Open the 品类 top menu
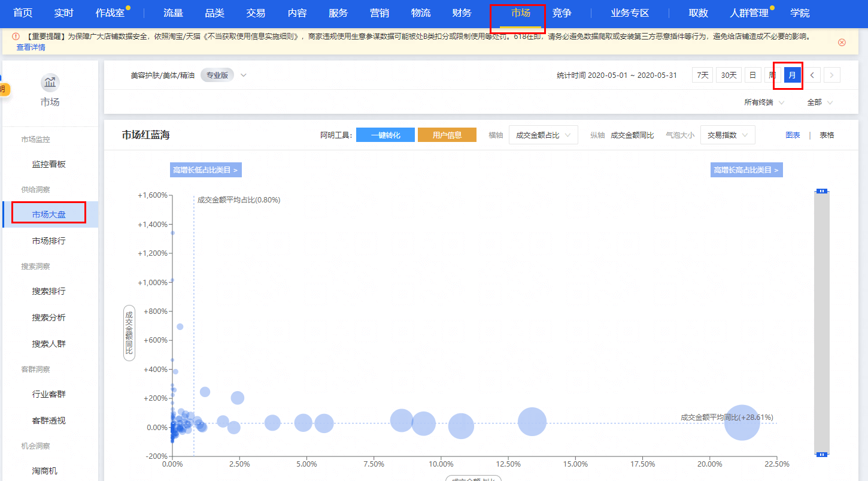This screenshot has width=868, height=481. (214, 13)
